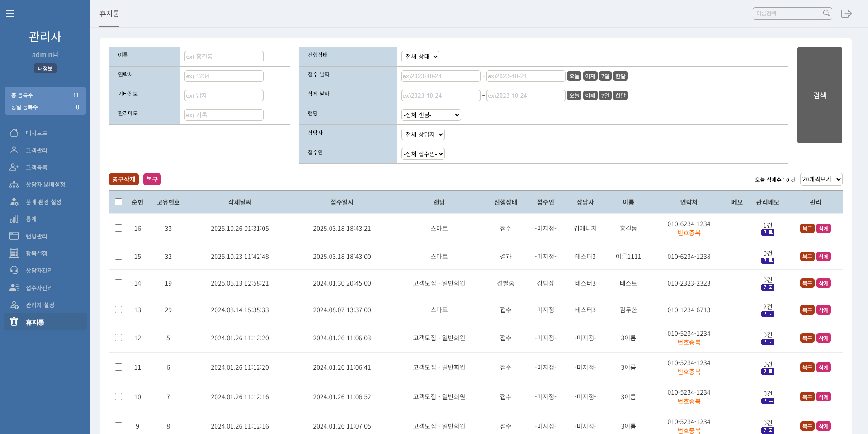Toggle the select-all checkbox in table header

118,202
